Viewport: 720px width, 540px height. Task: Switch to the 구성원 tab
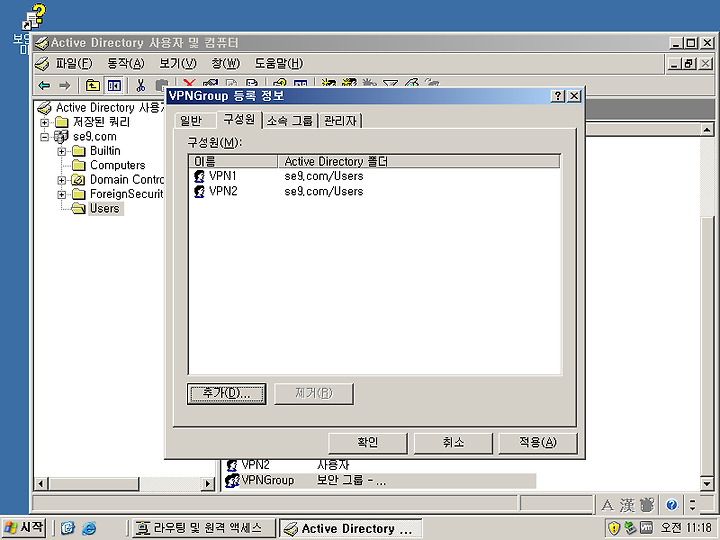(x=239, y=119)
